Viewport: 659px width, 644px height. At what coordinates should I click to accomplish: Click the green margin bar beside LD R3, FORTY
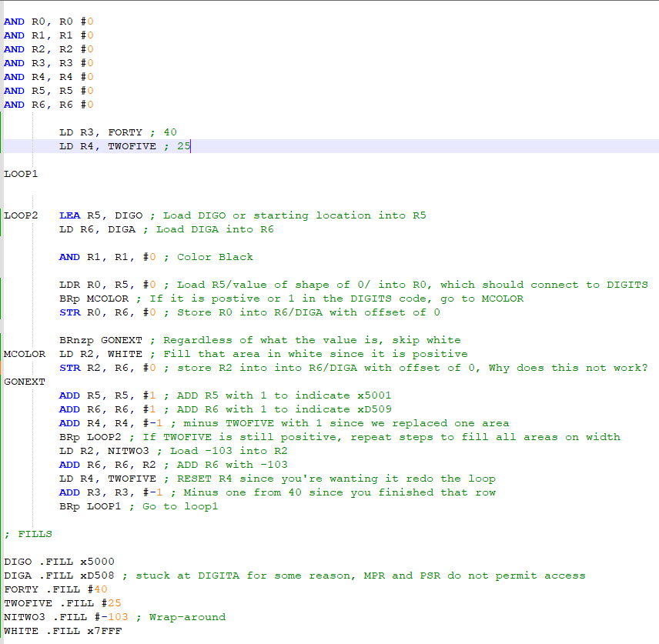(2, 132)
